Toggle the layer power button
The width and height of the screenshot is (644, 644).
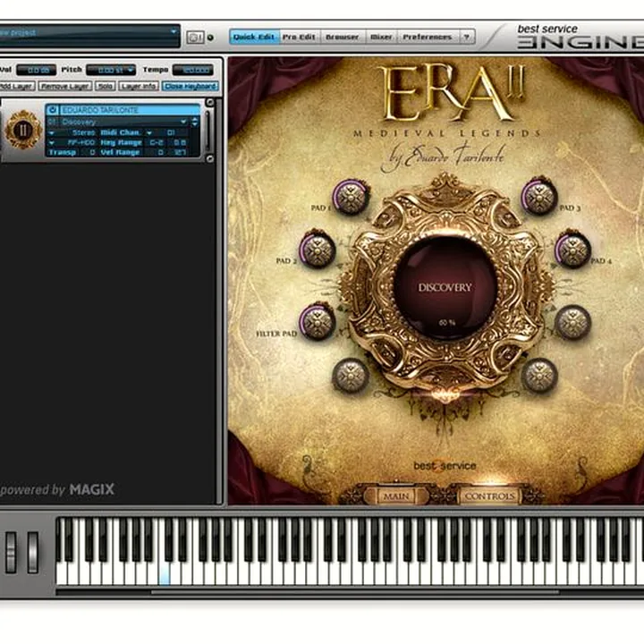(x=52, y=110)
